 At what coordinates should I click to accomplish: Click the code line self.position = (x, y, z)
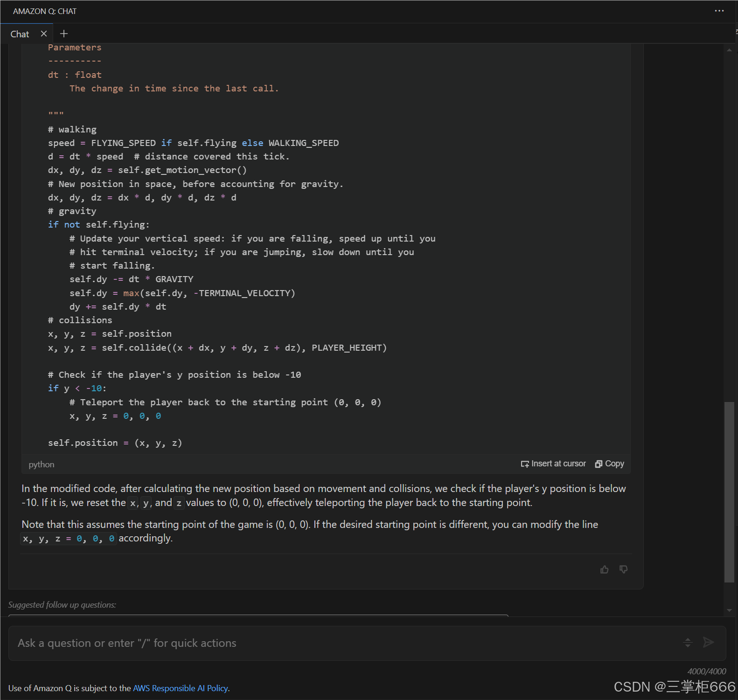[x=115, y=443]
